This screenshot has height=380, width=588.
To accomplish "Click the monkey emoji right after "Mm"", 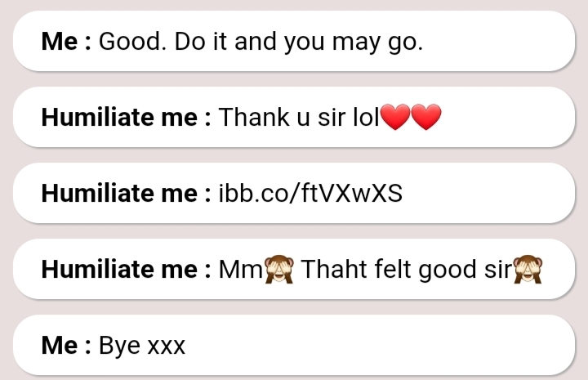I will [x=279, y=269].
